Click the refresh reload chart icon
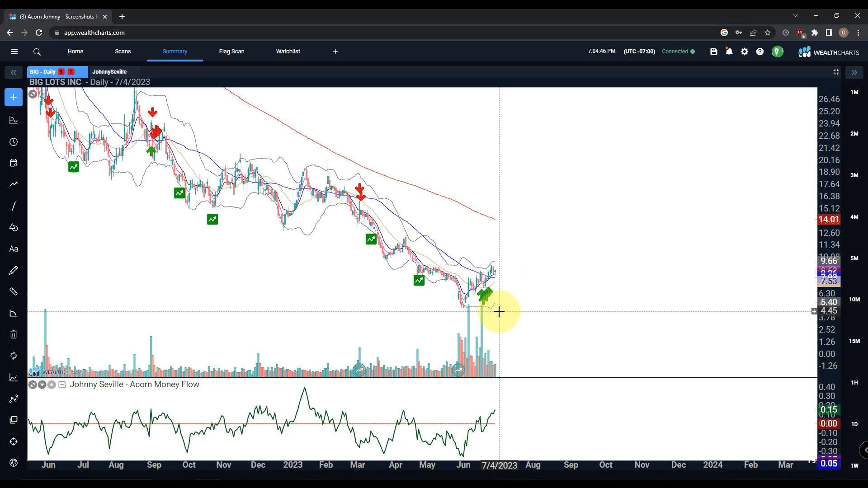This screenshot has height=488, width=868. [14, 356]
